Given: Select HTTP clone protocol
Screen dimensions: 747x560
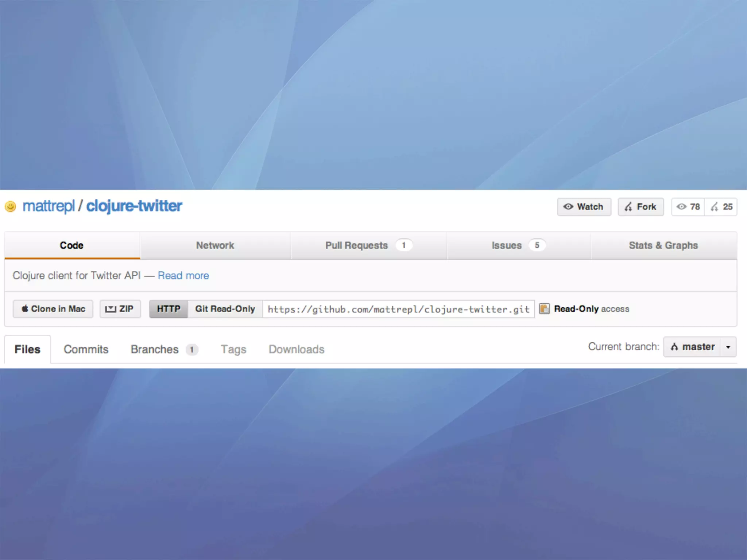Looking at the screenshot, I should (169, 309).
